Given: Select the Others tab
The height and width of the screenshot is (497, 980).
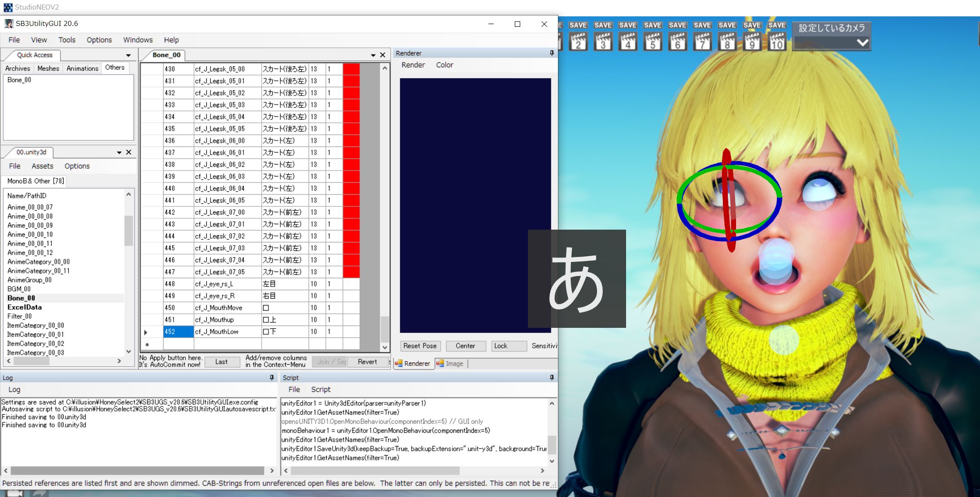Looking at the screenshot, I should pyautogui.click(x=115, y=68).
